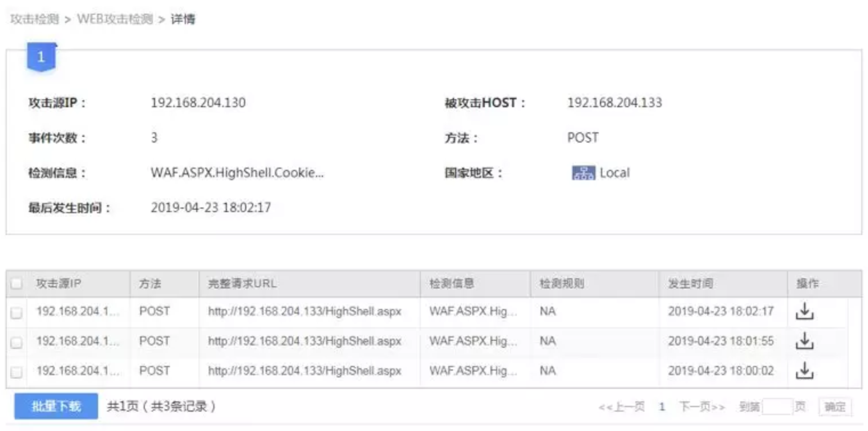Image resolution: width=868 pixels, height=431 pixels.
Task: Toggle the select-all checkbox in table header
Action: (x=17, y=283)
